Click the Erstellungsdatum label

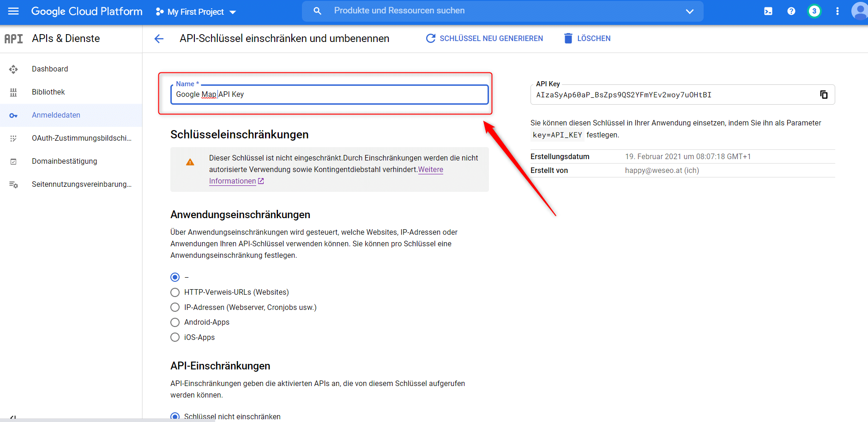560,157
